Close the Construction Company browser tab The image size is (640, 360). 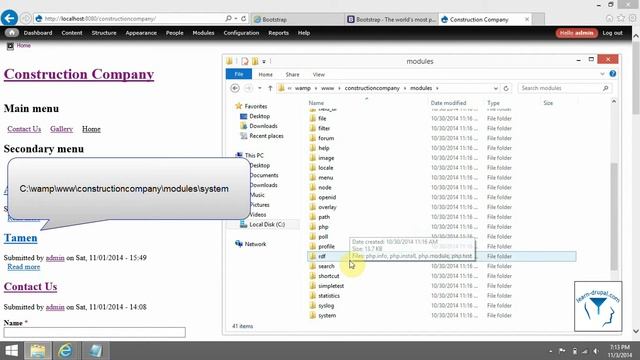coord(527,19)
